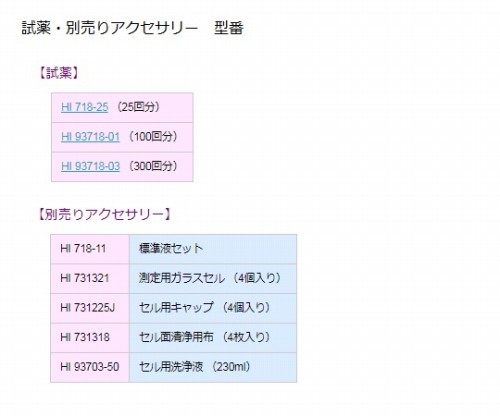Click the 【別売りアクセサリー】 section heading
This screenshot has width=500, height=416.
point(104,214)
